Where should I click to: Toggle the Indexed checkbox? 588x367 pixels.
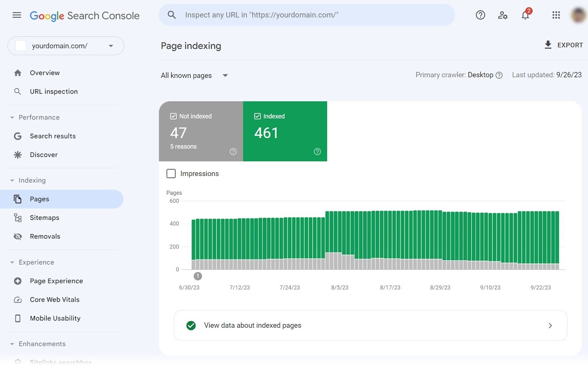(x=257, y=116)
